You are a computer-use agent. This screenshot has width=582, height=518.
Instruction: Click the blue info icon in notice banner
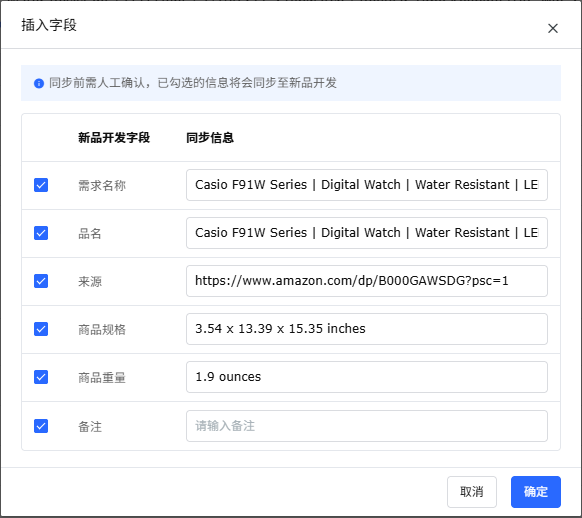(x=39, y=83)
